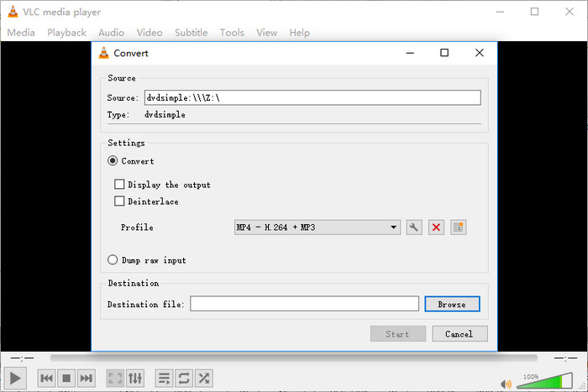Click the Source path input field
Image resolution: width=588 pixels, height=392 pixels.
312,97
